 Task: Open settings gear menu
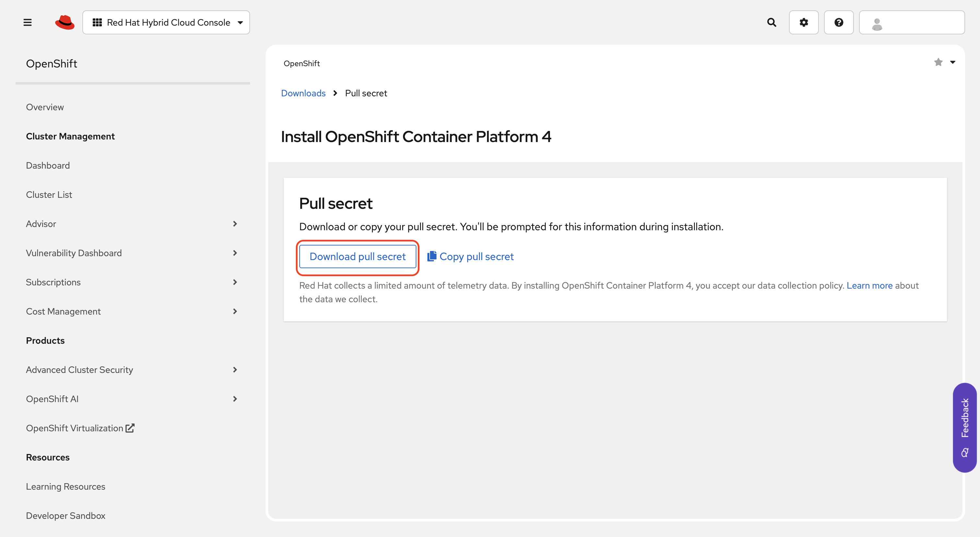point(804,22)
